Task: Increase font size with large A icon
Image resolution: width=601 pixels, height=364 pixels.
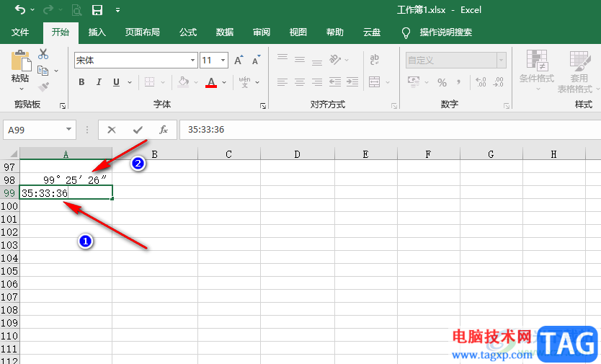Action: (x=239, y=61)
